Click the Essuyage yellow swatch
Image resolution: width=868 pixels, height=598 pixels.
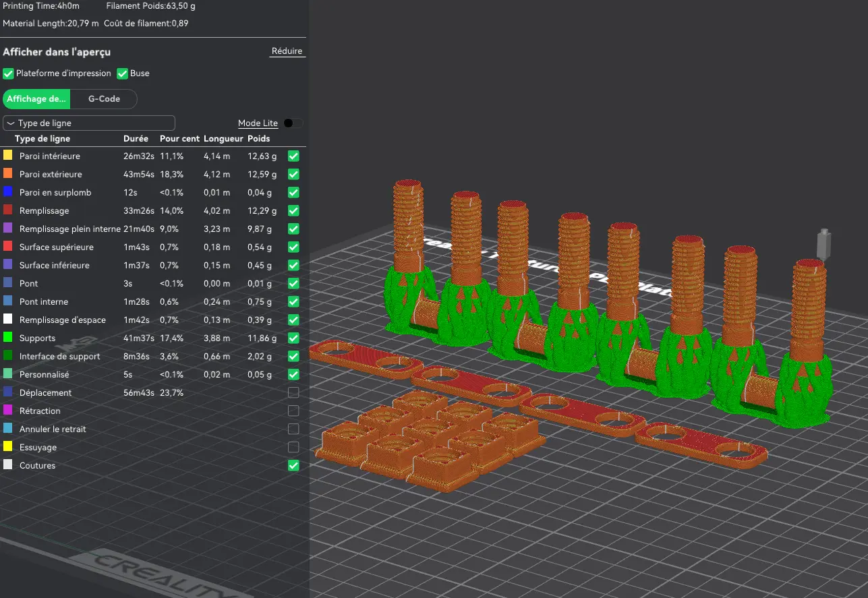pos(8,447)
